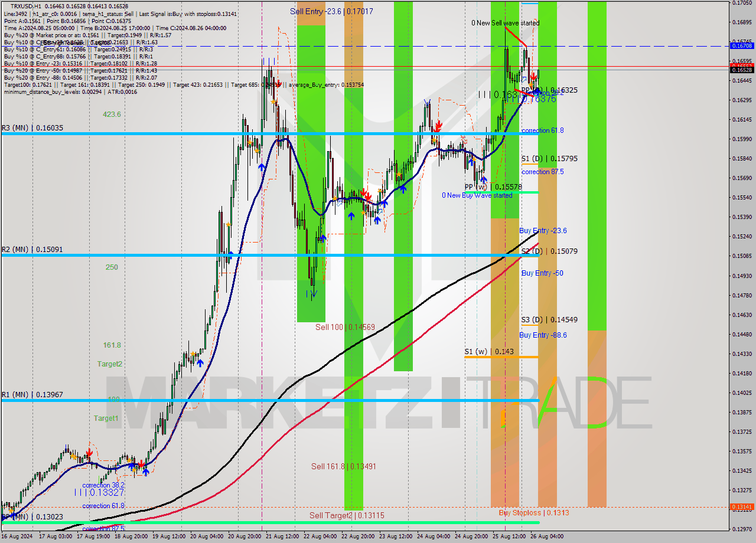Select the 'Sell Entry -23.6 | 0.17017' label
The image size is (756, 543).
tap(331, 11)
